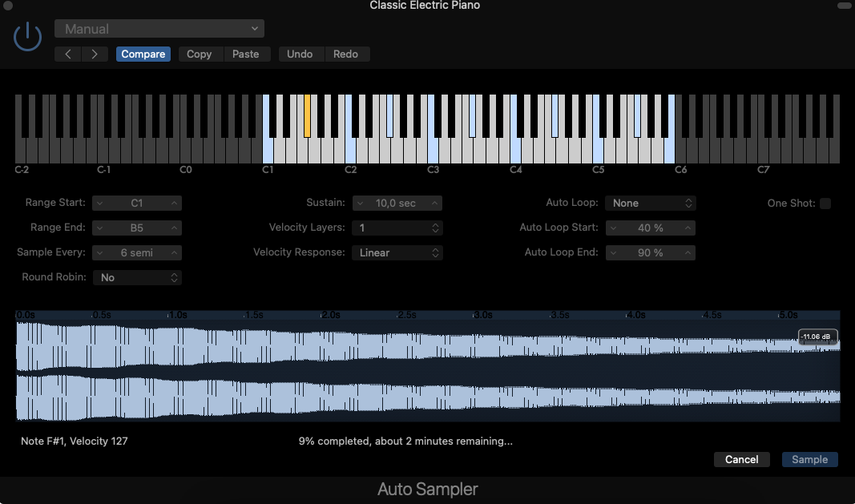Click the '9% completed' progress text

(x=405, y=441)
